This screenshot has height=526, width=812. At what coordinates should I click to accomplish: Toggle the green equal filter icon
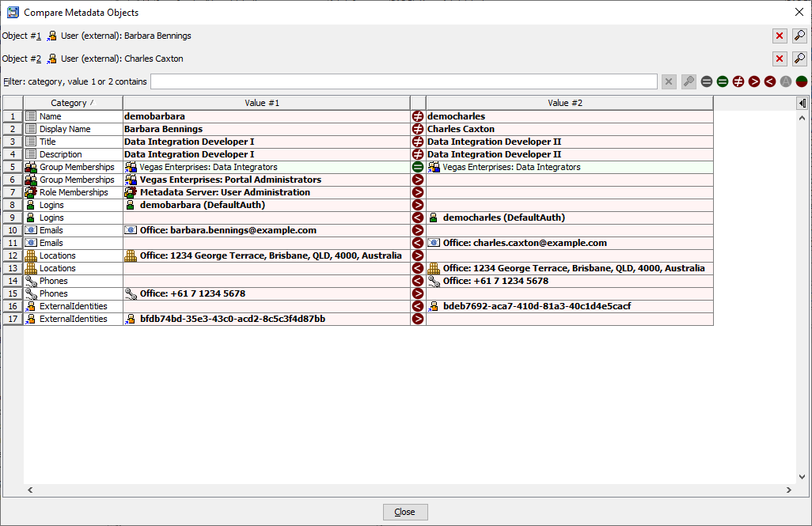pos(723,81)
